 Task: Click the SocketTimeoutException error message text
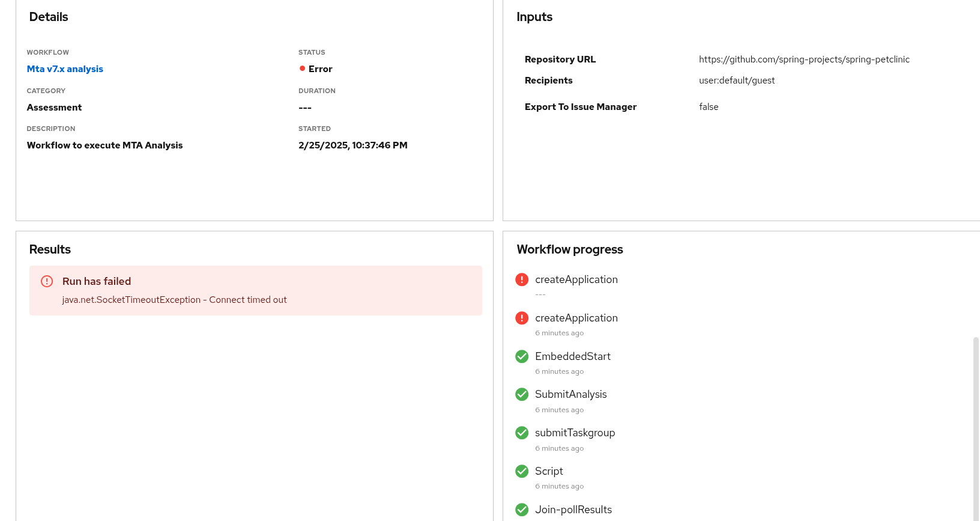[174, 300]
